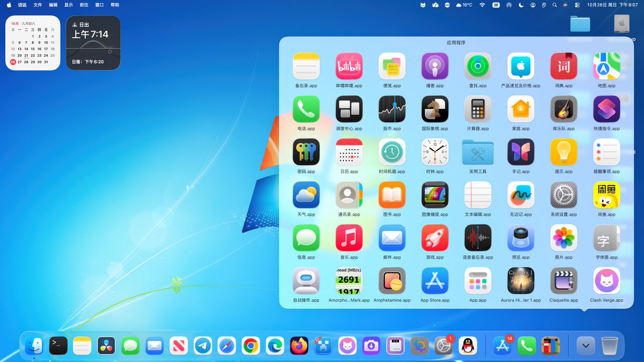Open Control Center in menu bar
The image size is (644, 362).
point(577,5)
